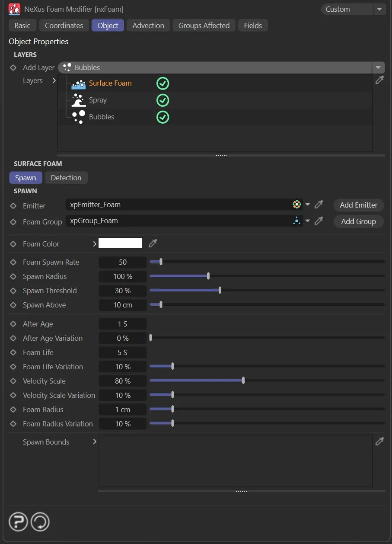Click the help question mark icon
Viewport: 392px width, 544px height.
pyautogui.click(x=18, y=522)
